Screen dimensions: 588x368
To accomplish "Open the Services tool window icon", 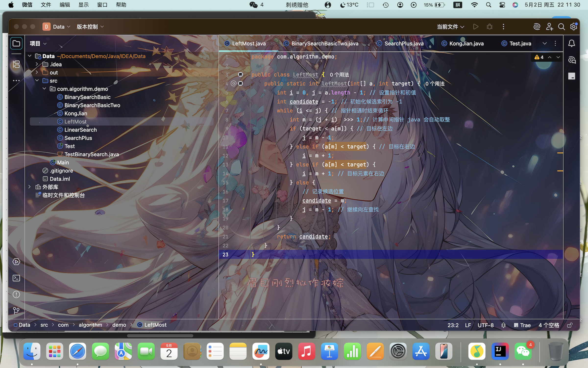I will point(16,262).
